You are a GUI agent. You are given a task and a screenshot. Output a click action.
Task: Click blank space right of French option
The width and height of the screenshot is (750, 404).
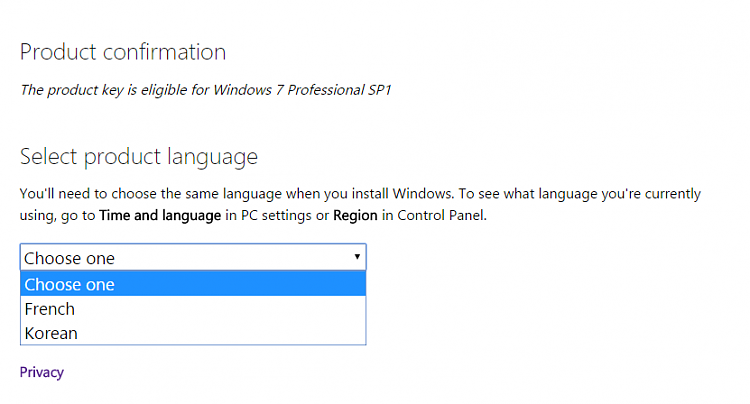220,308
